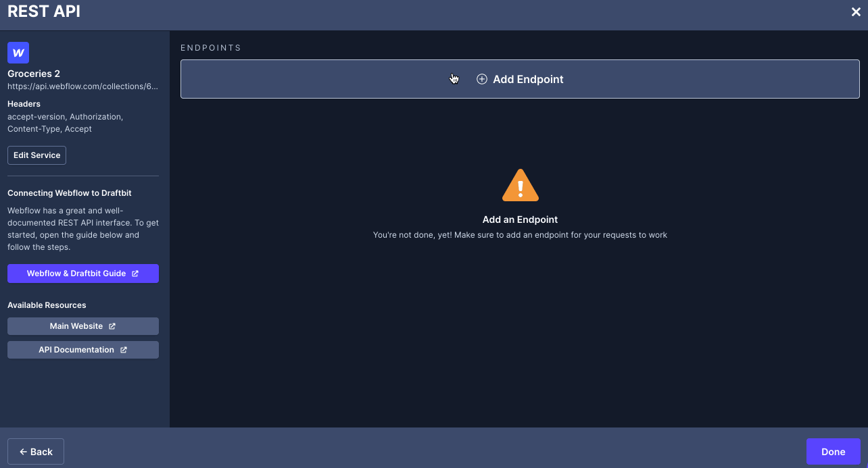Click the api.webflow.com collections URL
The width and height of the screenshot is (868, 468).
coord(83,86)
